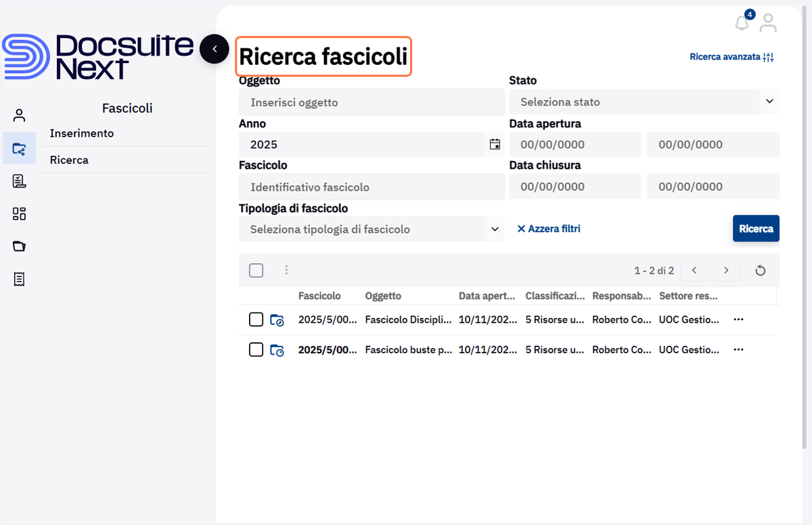Open the Tipologia di fascicolo dropdown
The image size is (812, 525).
pos(371,229)
